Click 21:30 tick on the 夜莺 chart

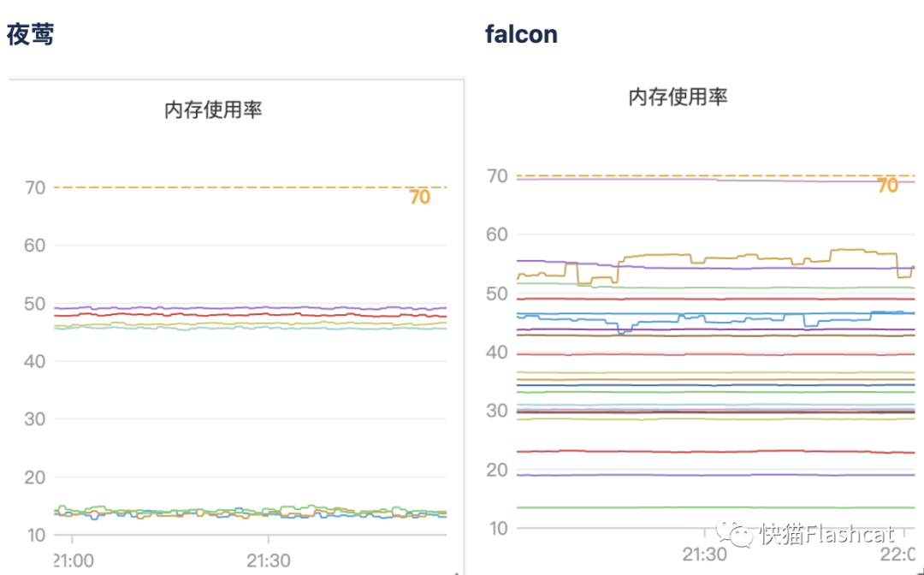pos(268,562)
